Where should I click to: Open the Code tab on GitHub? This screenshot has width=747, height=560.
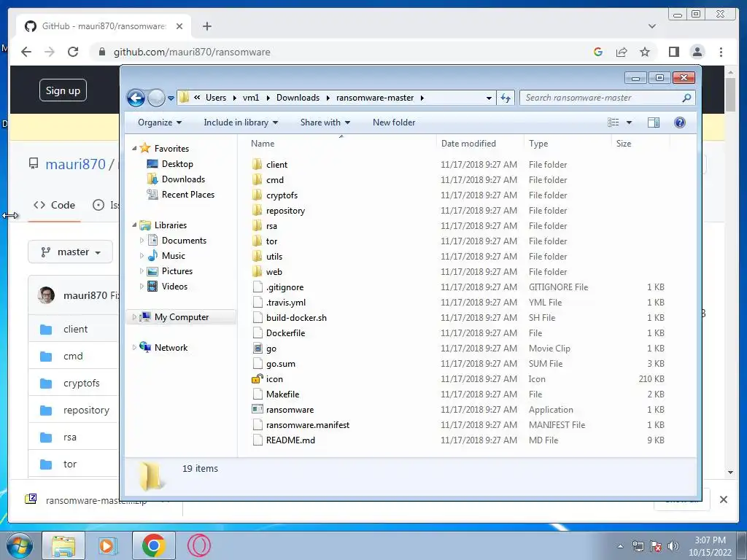point(54,205)
